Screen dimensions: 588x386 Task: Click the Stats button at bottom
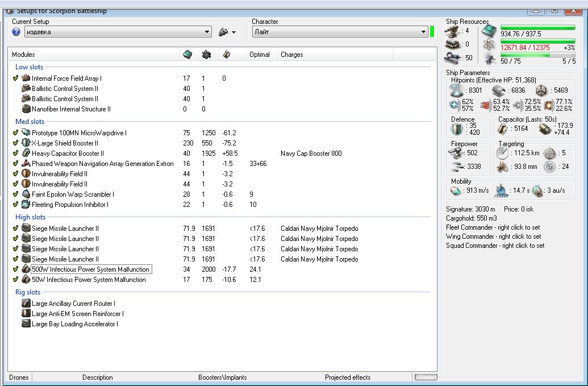[x=425, y=377]
